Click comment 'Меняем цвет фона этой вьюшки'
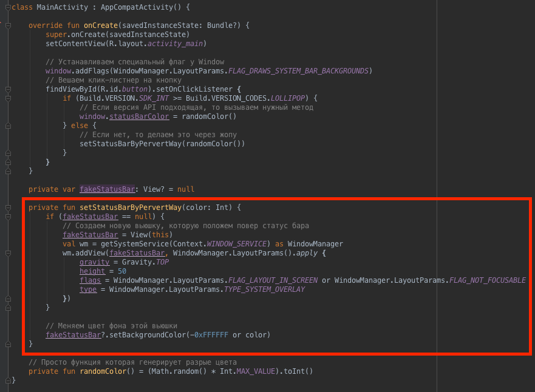The image size is (535, 392). click(112, 326)
